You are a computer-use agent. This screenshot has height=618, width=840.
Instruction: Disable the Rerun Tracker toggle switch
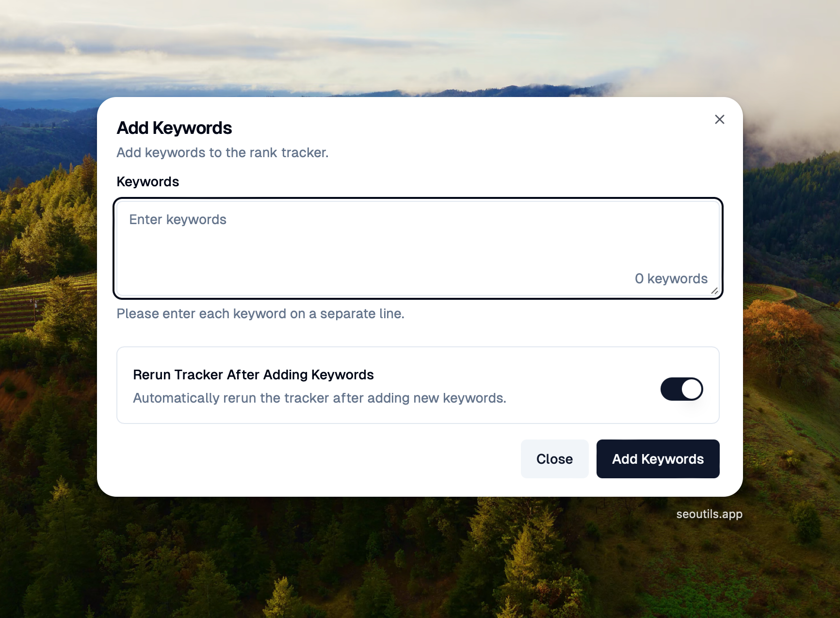coord(681,389)
